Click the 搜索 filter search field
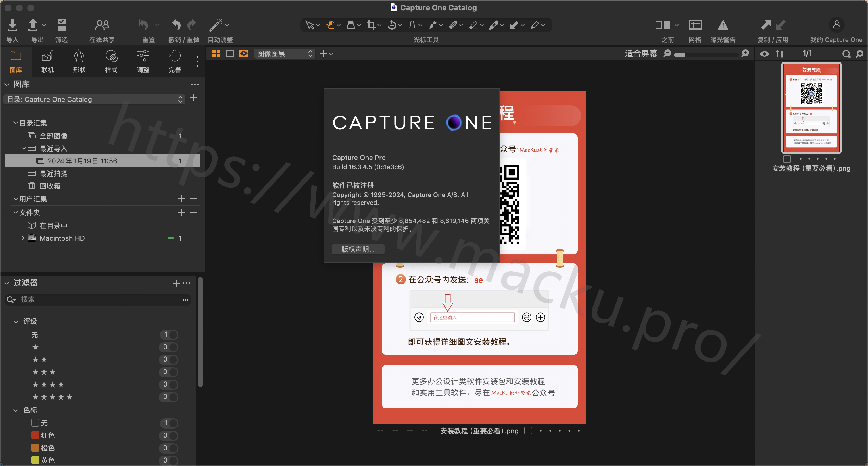The image size is (868, 466). coord(98,300)
